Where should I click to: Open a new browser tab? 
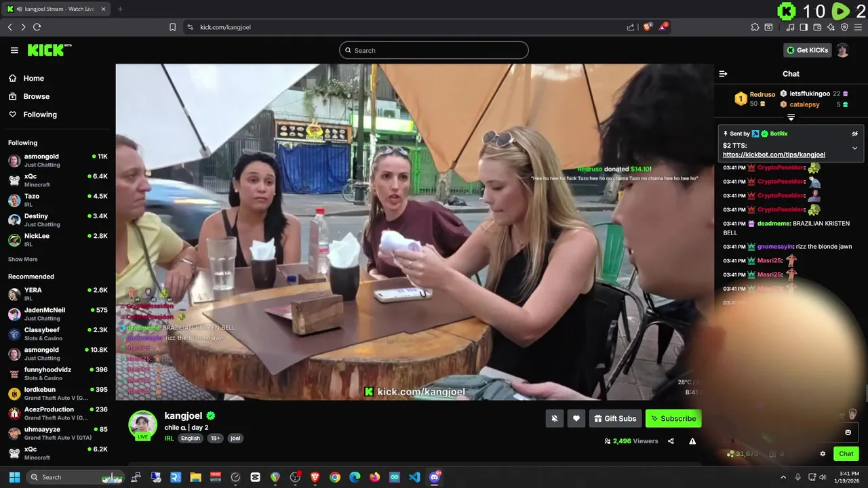[x=120, y=9]
